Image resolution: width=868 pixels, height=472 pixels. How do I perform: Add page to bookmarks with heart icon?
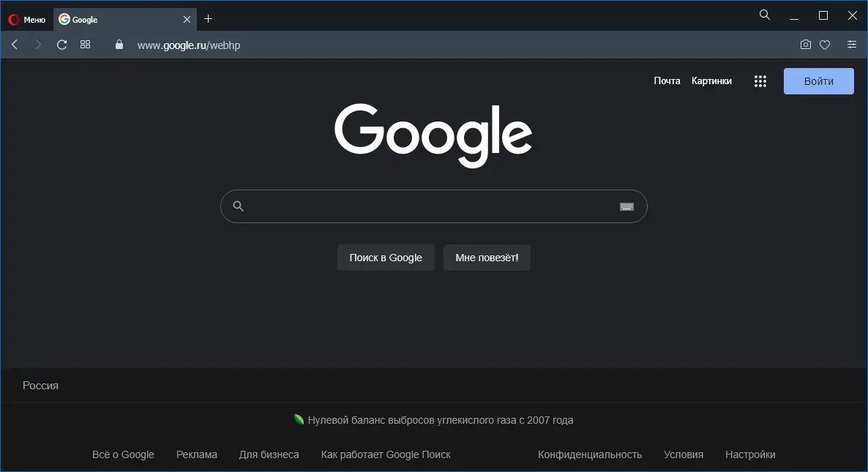tap(825, 45)
